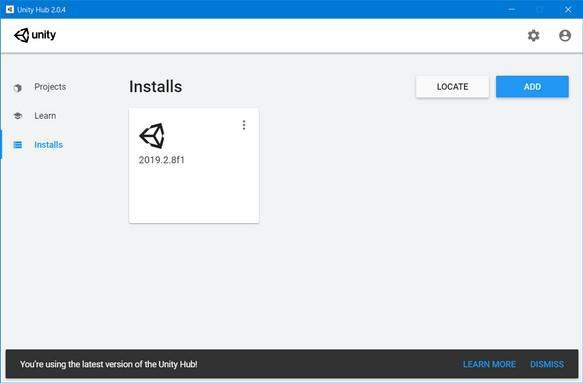Click the Unity icon on 2019.2.8f1 card

point(152,136)
